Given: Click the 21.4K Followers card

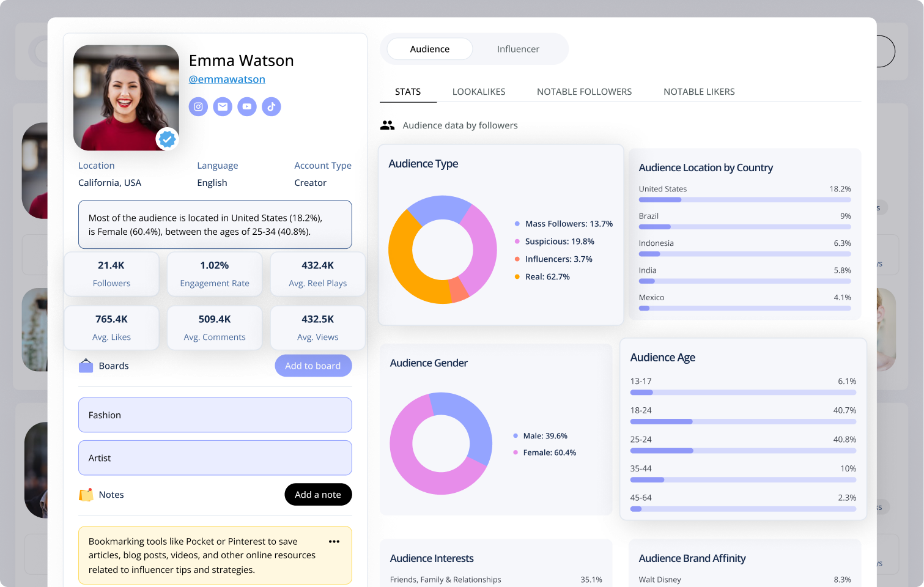Looking at the screenshot, I should click(x=111, y=274).
